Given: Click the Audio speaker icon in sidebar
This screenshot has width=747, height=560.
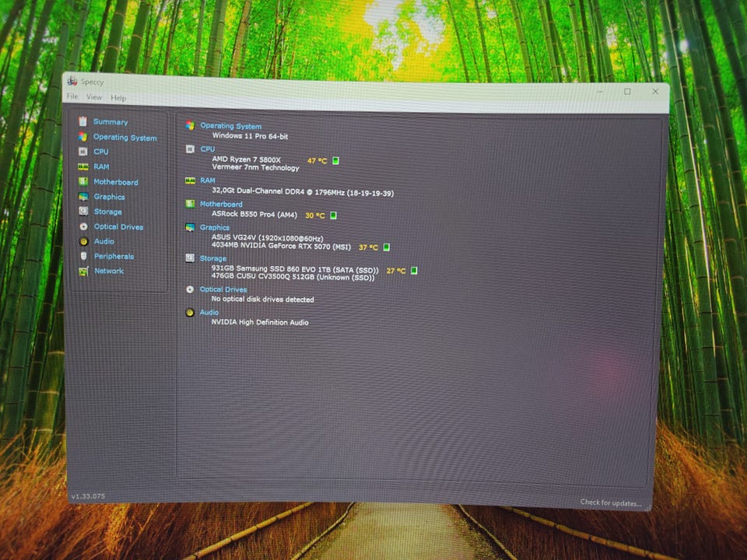Looking at the screenshot, I should point(83,241).
